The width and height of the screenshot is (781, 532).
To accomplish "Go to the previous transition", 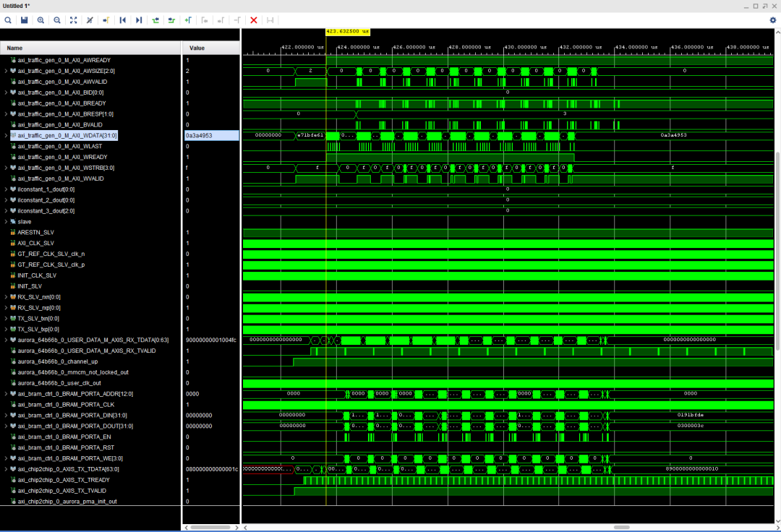I will point(155,20).
